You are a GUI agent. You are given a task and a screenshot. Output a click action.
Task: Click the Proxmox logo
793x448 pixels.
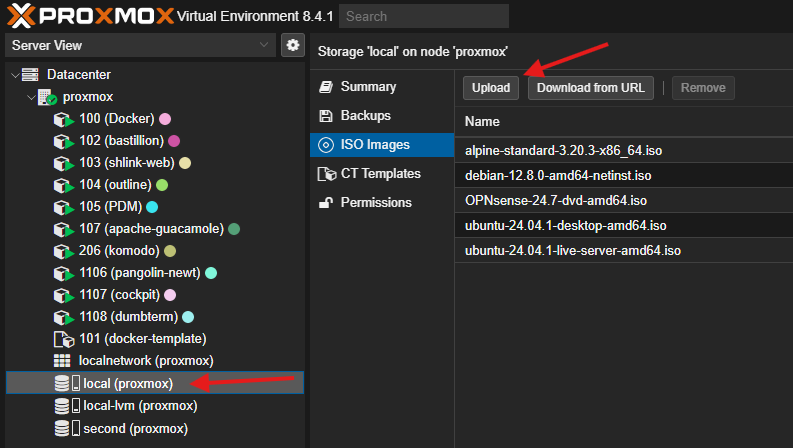(91, 15)
